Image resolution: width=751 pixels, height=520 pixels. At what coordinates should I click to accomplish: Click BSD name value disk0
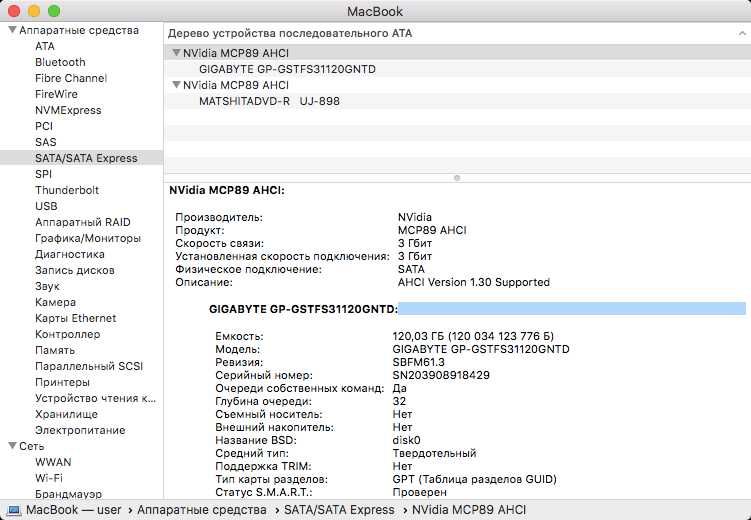coord(407,440)
